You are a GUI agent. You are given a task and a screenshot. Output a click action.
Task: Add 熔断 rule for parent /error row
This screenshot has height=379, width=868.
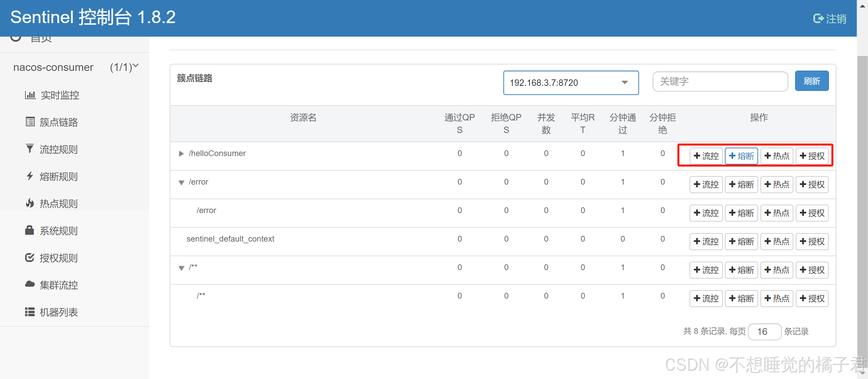tap(741, 185)
